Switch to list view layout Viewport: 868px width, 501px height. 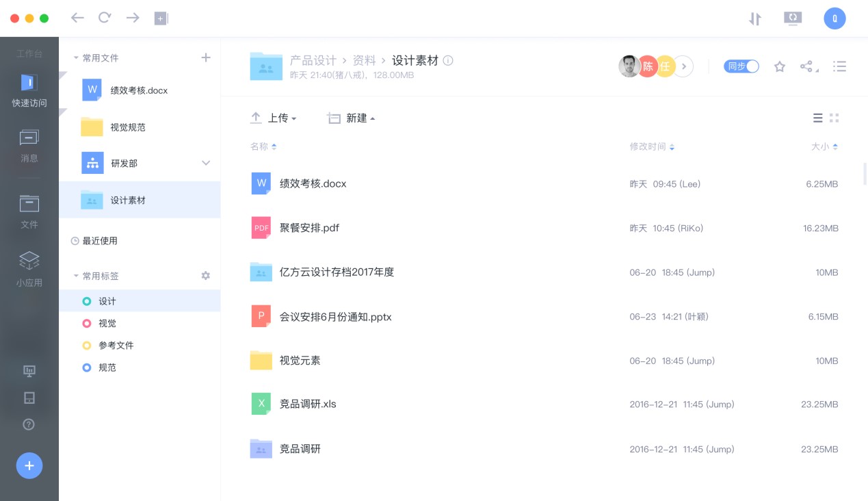pyautogui.click(x=817, y=118)
